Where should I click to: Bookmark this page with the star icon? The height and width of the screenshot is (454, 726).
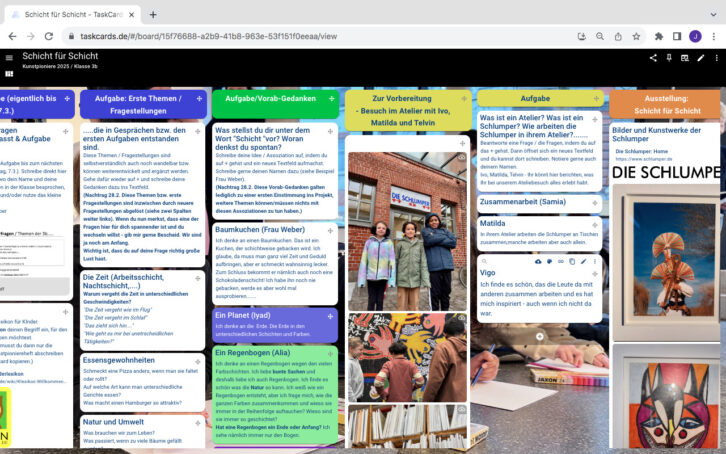coord(636,36)
